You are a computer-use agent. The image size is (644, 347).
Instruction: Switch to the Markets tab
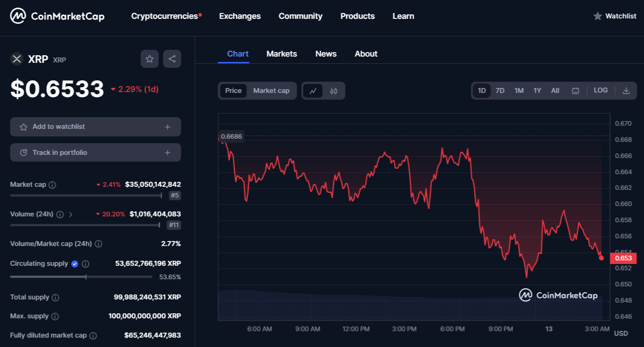[281, 54]
